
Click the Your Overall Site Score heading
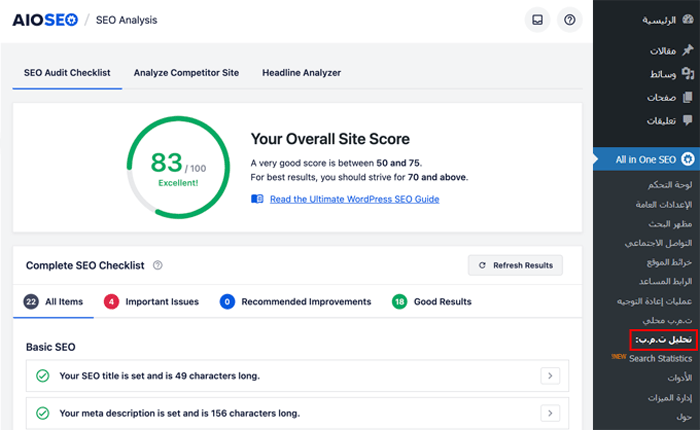point(330,139)
